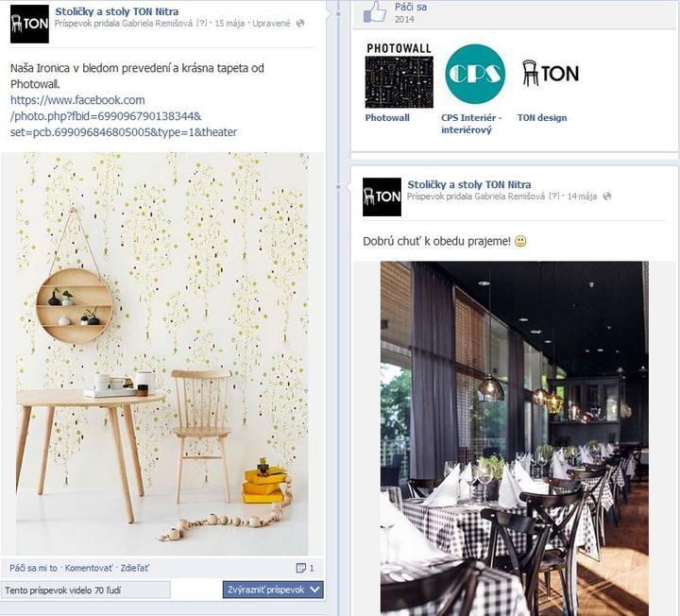This screenshot has width=680, height=616.
Task: Click the Tento príspevok videlo 70 ľudí box
Action: (85, 590)
